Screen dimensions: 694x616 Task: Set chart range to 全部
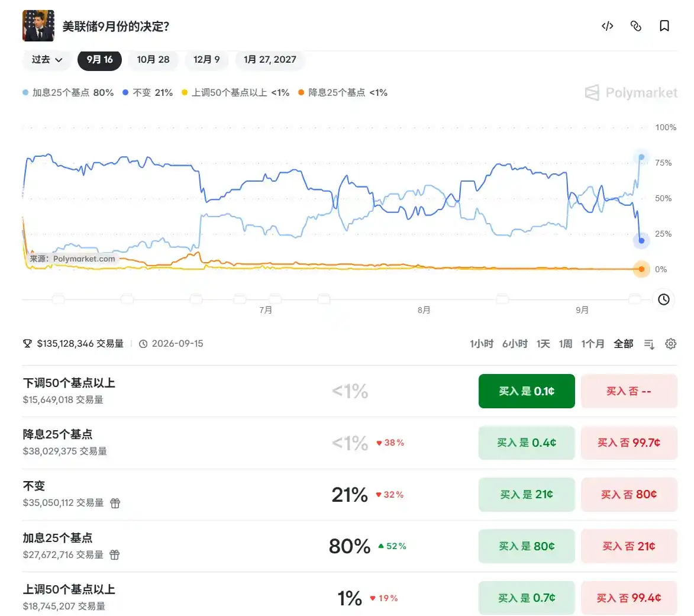[x=623, y=344]
